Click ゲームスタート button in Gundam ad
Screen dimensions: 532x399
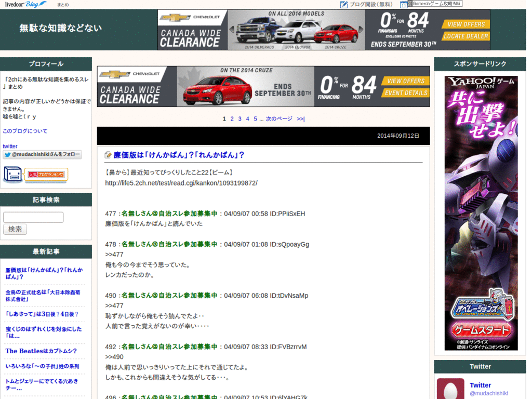coord(481,330)
